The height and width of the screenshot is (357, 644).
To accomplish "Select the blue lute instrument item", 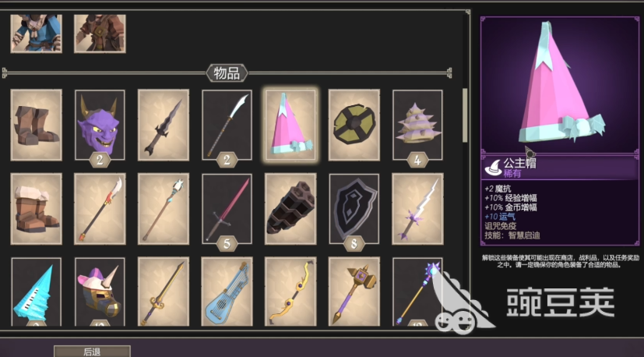I will pos(227,292).
